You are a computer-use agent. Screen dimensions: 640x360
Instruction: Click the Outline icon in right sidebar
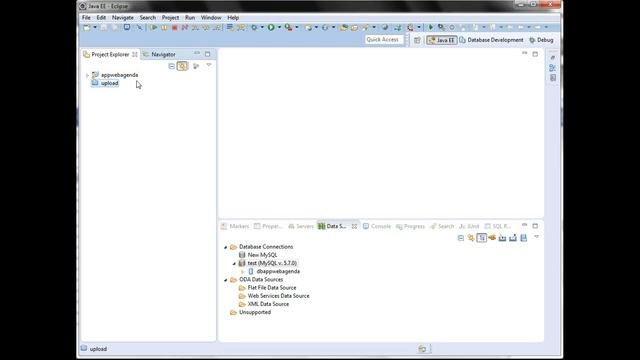click(552, 68)
